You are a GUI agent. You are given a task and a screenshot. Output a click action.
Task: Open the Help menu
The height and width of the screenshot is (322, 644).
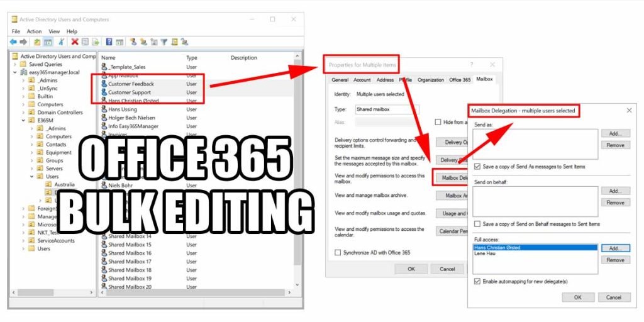[72, 31]
